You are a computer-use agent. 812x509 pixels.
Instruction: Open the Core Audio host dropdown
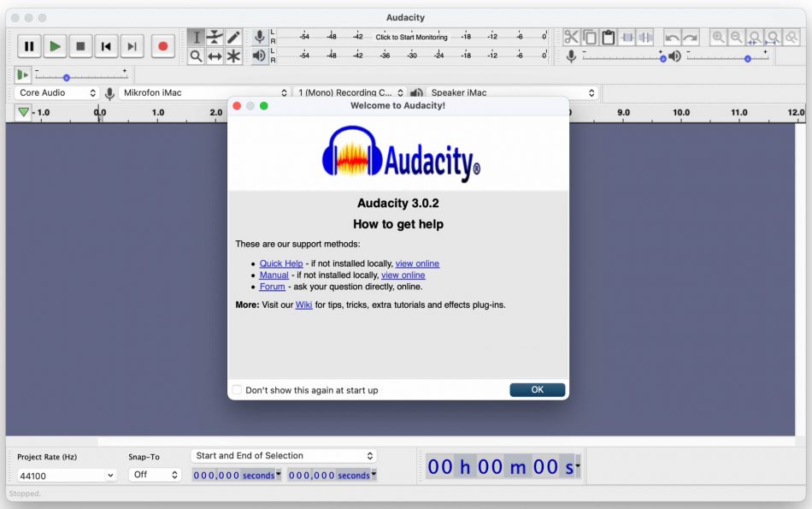(56, 92)
